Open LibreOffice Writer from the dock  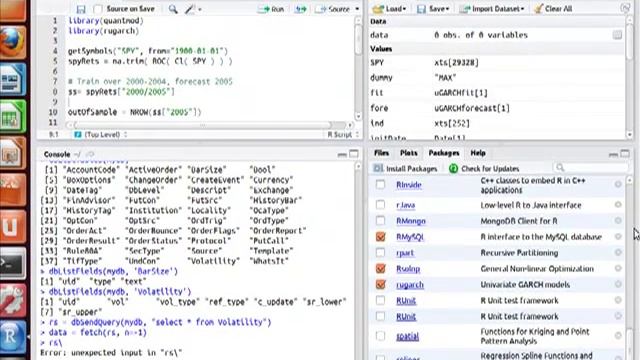[x=13, y=79]
